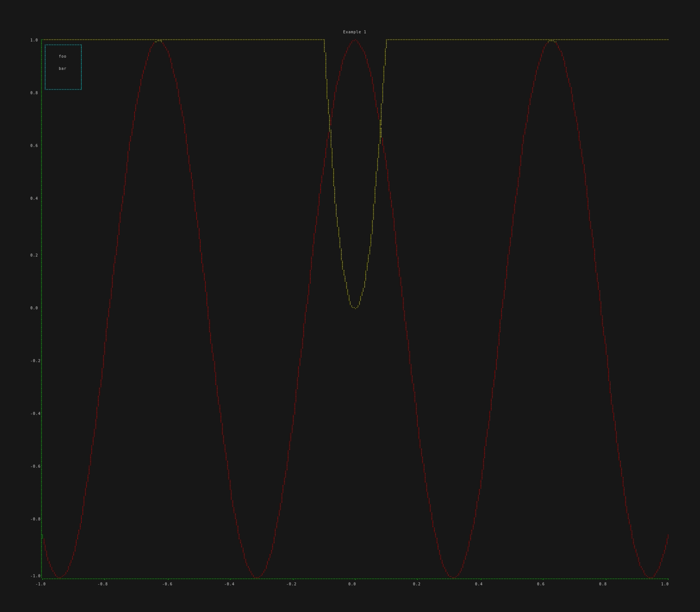Click the y-axis 0.4 tick label
Image resolution: width=700 pixels, height=612 pixels.
pyautogui.click(x=34, y=199)
